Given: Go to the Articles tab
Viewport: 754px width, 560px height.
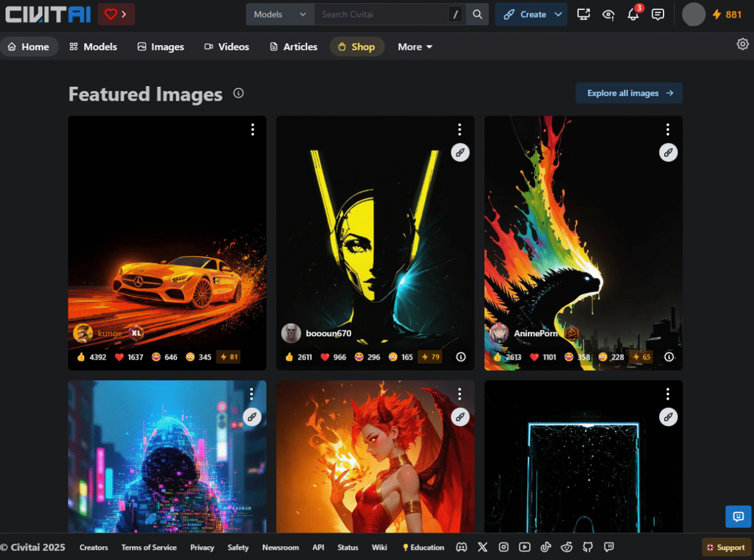Looking at the screenshot, I should (x=293, y=47).
